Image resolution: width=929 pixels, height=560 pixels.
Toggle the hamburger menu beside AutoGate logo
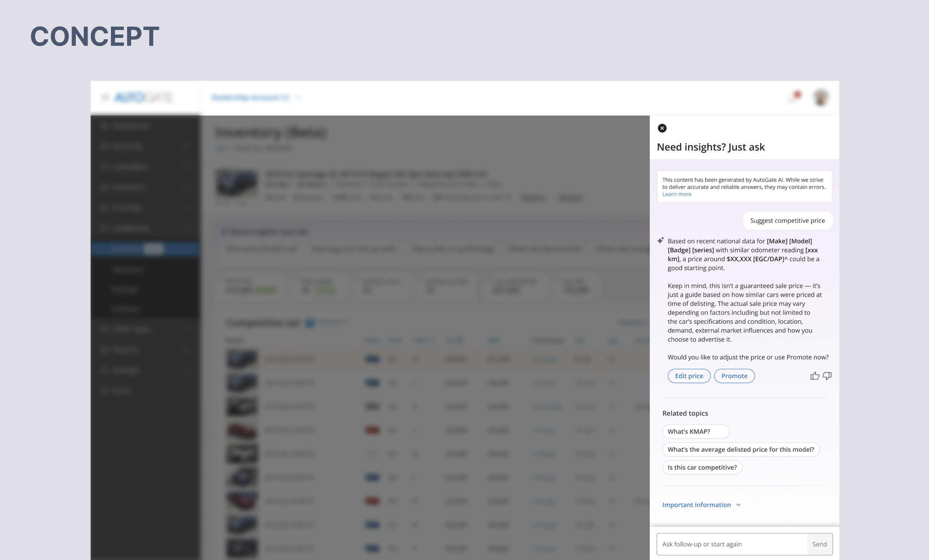[x=105, y=98]
